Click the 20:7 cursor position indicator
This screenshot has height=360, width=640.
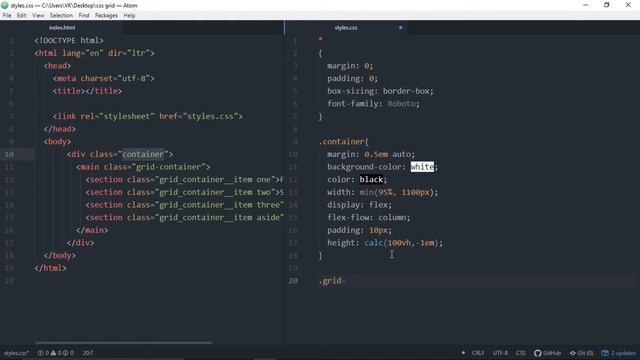tap(88, 353)
